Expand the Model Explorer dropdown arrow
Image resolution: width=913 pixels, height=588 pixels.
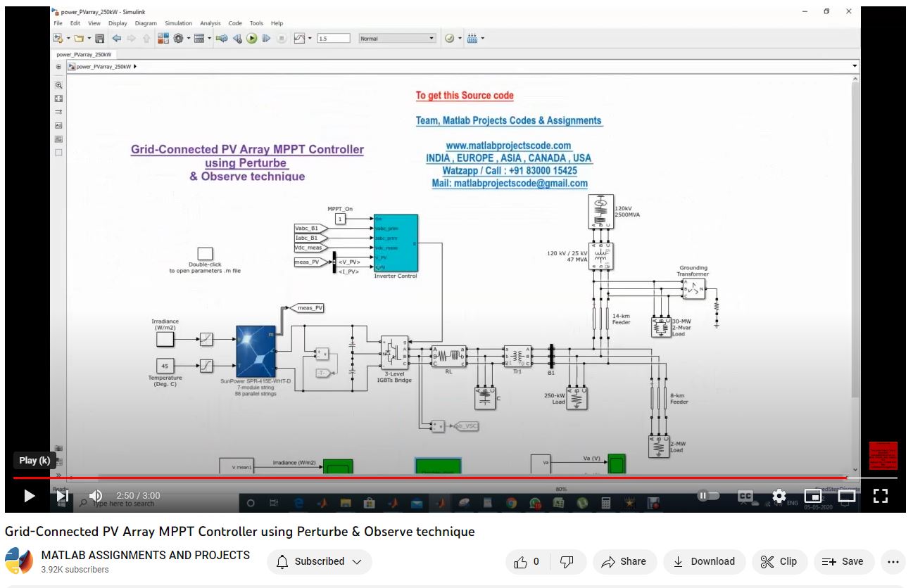coord(210,38)
